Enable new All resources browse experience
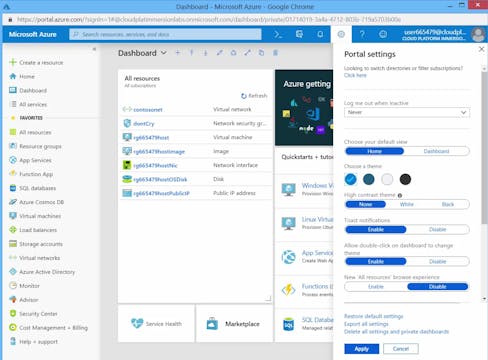Screen dimensions: 488x360 click(376, 287)
